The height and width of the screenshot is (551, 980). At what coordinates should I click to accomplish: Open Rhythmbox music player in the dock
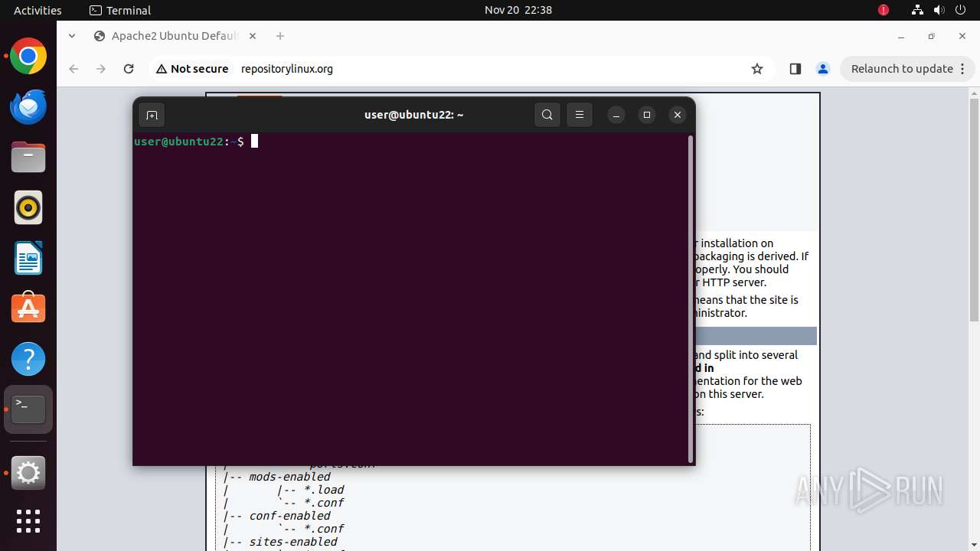pos(28,207)
